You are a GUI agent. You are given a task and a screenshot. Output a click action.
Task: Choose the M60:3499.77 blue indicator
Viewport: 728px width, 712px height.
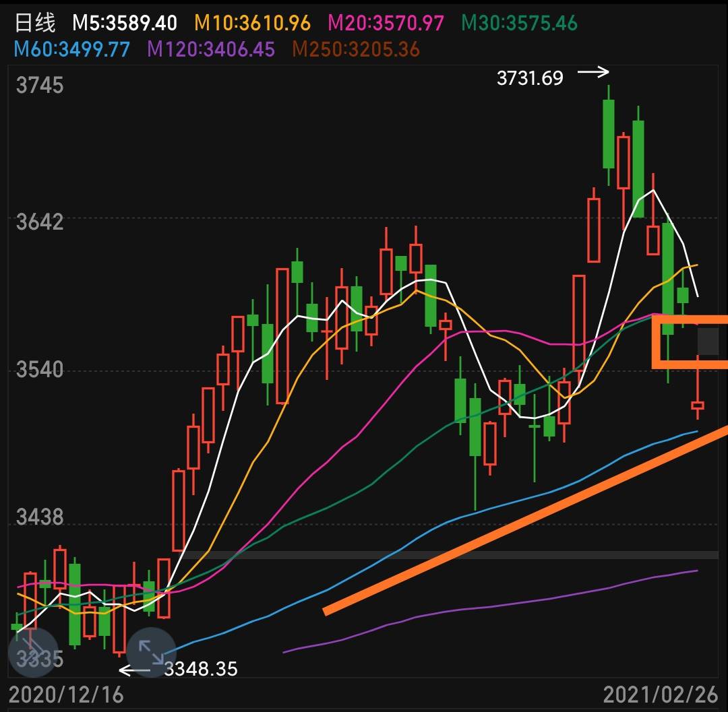click(72, 49)
